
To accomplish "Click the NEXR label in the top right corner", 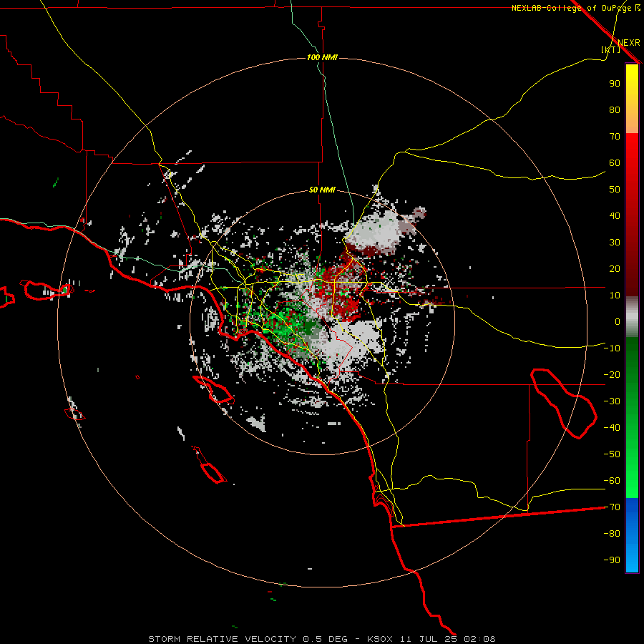I will (x=628, y=43).
